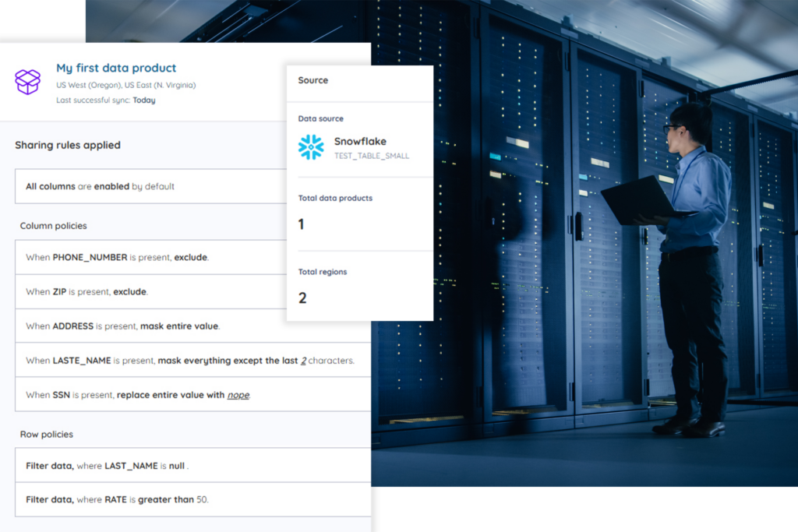
Task: Click the 'Column policies' label
Action: 54,225
